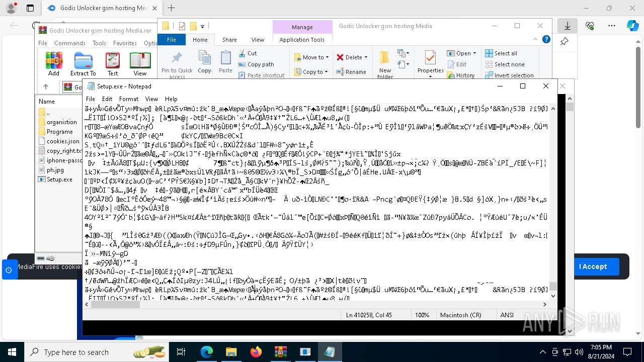Click the Notepad horizontal scrollbar thumb

point(116,304)
